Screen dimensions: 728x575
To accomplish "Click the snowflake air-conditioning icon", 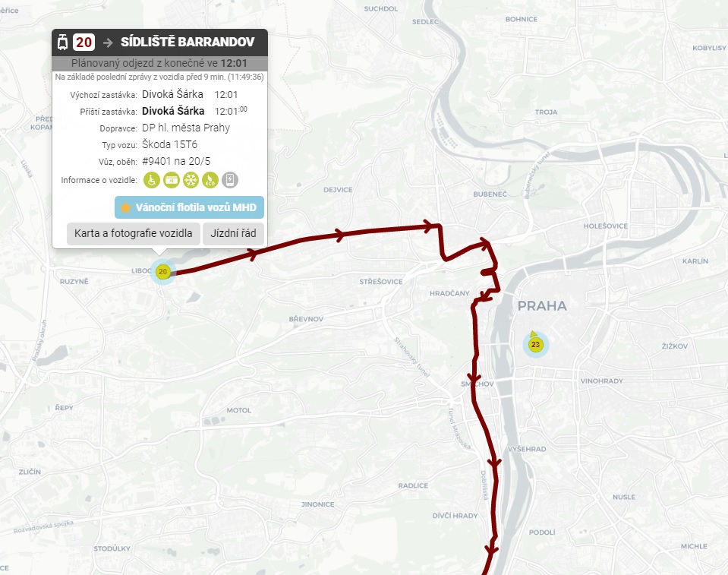I will pyautogui.click(x=191, y=180).
